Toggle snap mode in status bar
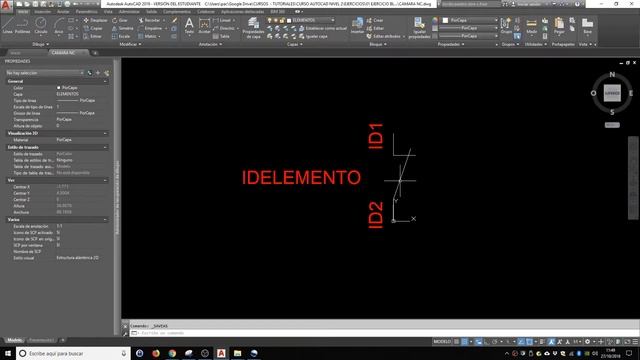Image resolution: width=640 pixels, height=360 pixels. [464, 342]
